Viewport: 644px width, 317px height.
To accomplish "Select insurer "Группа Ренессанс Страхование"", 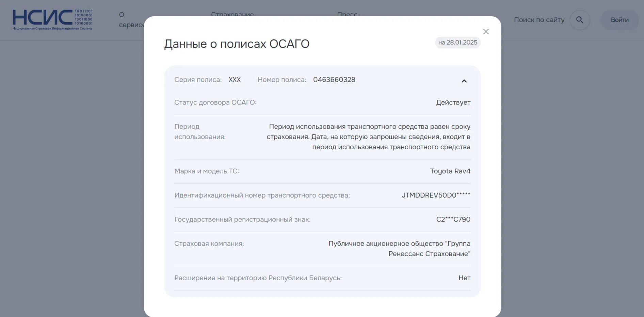I will (x=399, y=248).
